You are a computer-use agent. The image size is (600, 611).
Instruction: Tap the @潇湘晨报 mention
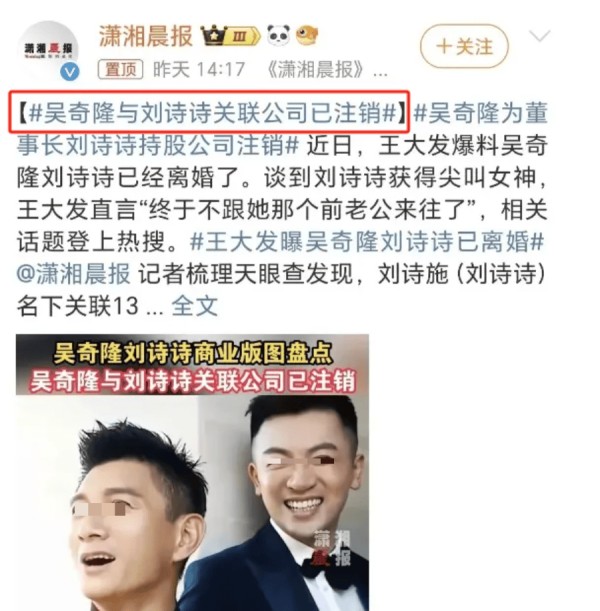tap(74, 274)
